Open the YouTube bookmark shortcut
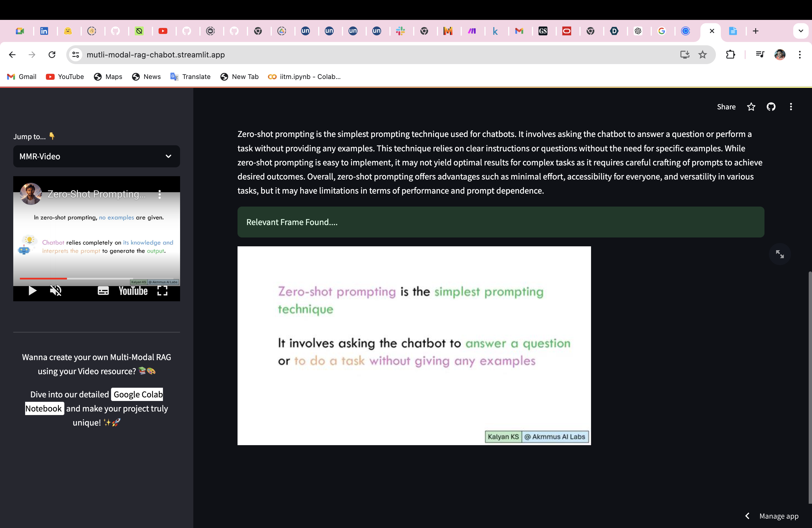Viewport: 812px width, 528px height. [x=64, y=76]
